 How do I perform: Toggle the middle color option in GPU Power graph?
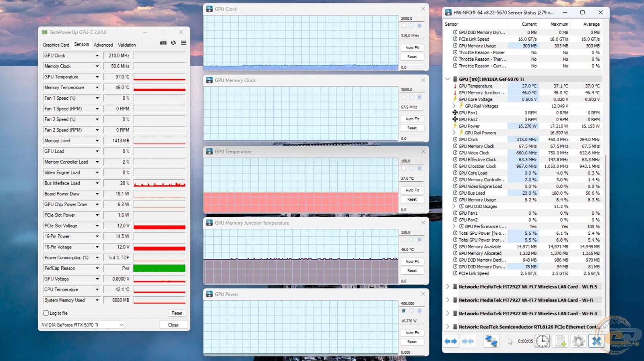point(411,311)
